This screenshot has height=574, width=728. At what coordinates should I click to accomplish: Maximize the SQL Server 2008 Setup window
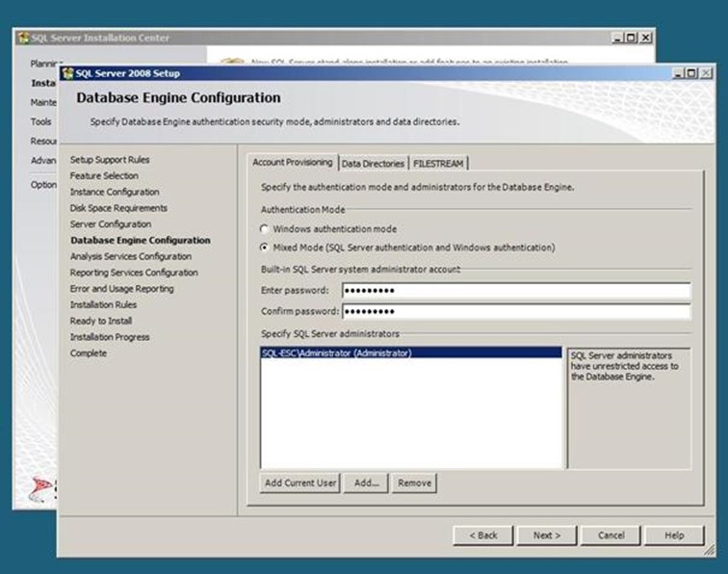(x=691, y=73)
